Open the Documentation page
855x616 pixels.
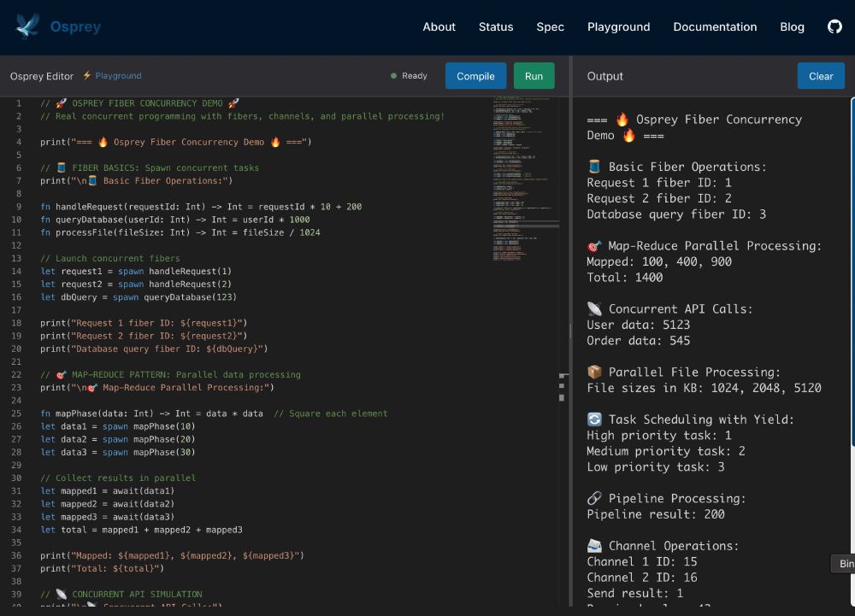[x=715, y=26]
